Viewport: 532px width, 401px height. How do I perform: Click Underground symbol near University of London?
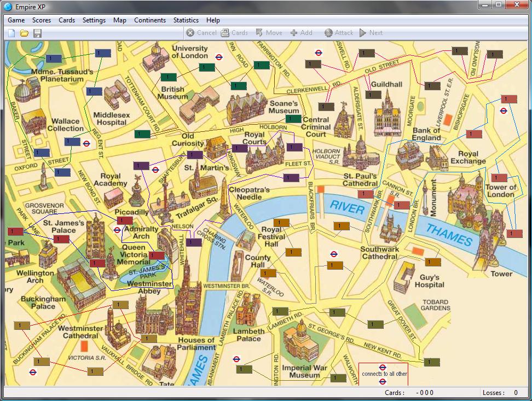pyautogui.click(x=219, y=57)
